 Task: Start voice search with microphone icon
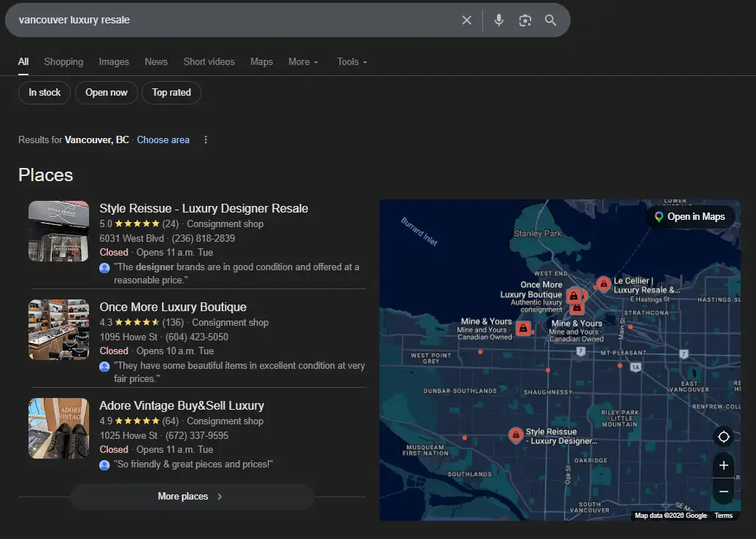tap(499, 20)
